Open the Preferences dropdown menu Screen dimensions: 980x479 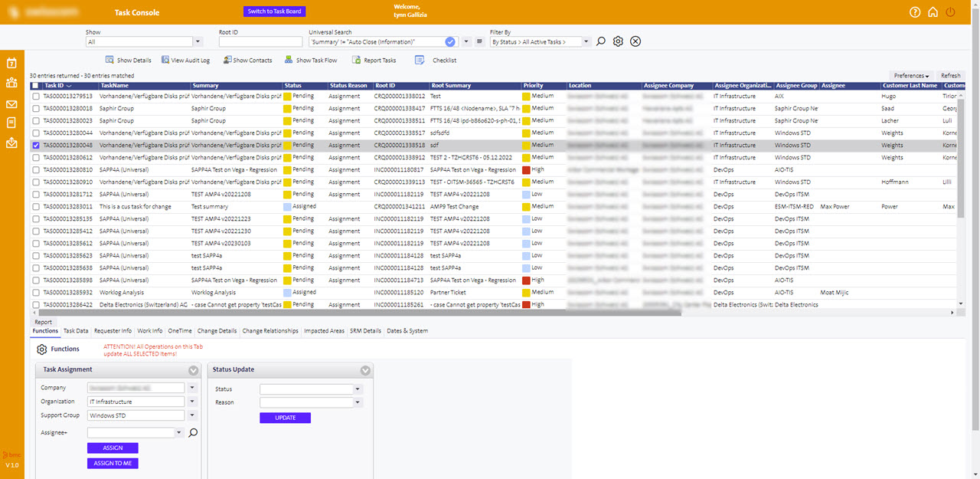tap(911, 76)
